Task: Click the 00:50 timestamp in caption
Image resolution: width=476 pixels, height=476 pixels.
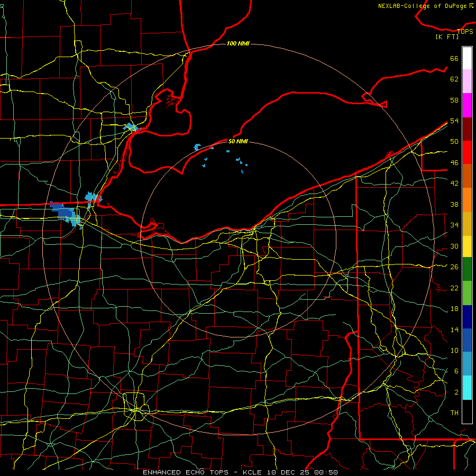Action: (327, 472)
